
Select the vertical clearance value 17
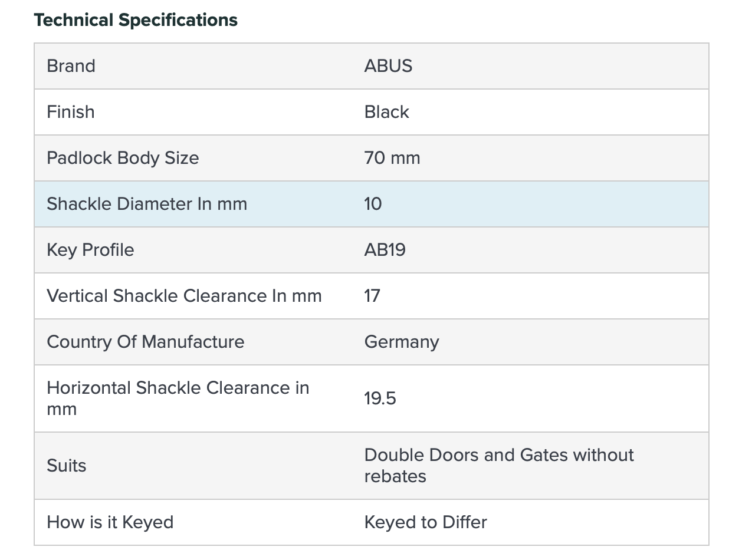(x=372, y=295)
